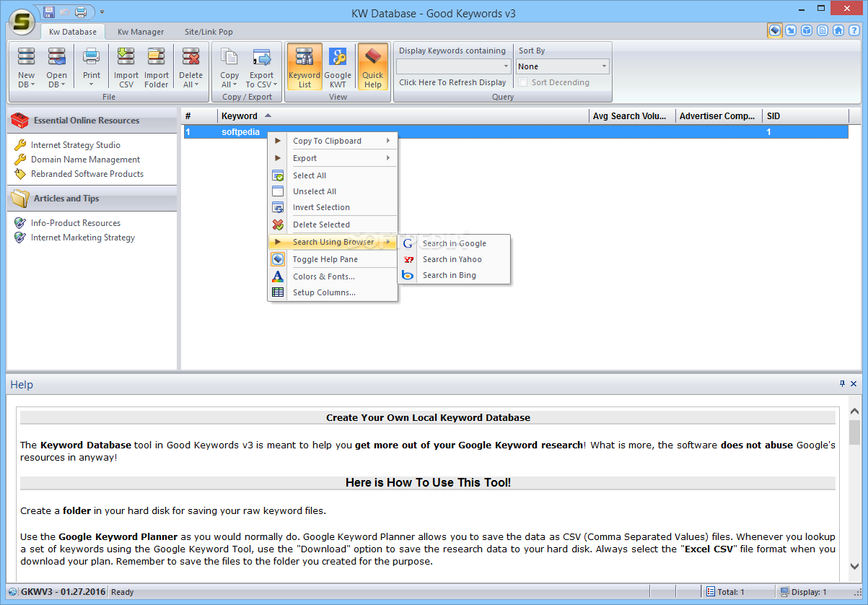Click the Total: 1 status bar entry
Image resolution: width=868 pixels, height=605 pixels.
coord(727,592)
